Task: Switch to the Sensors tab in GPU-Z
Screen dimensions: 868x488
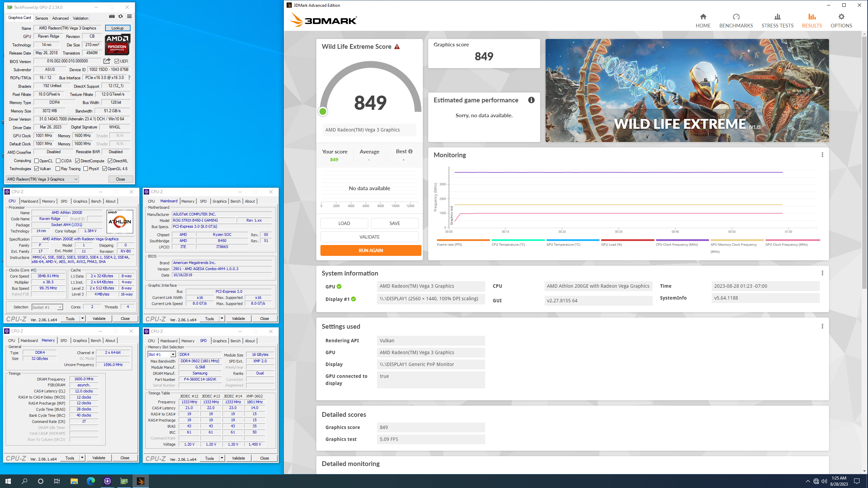Action: pyautogui.click(x=41, y=18)
